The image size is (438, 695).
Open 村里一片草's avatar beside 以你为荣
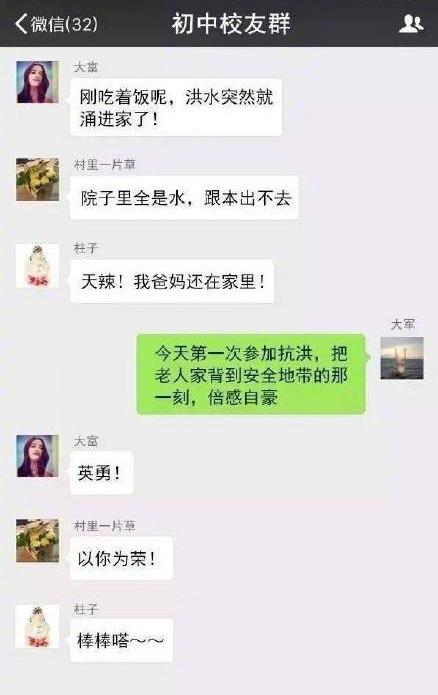(x=37, y=541)
